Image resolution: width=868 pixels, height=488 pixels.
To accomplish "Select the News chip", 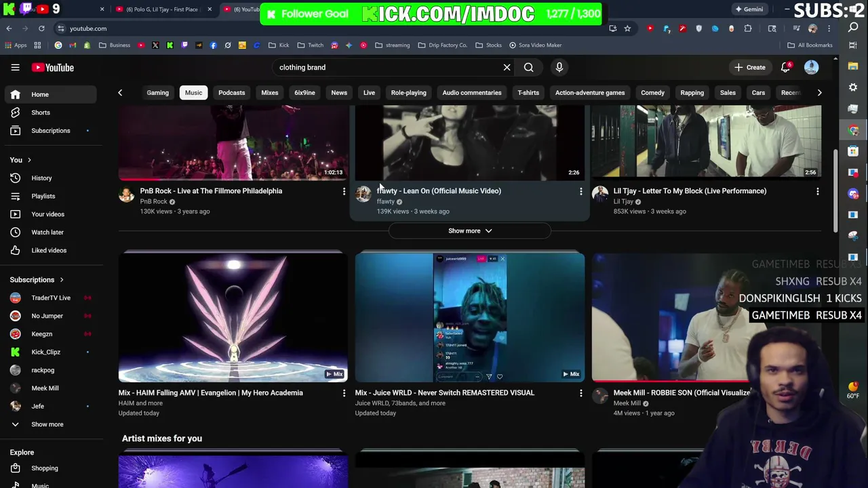I will [x=338, y=93].
